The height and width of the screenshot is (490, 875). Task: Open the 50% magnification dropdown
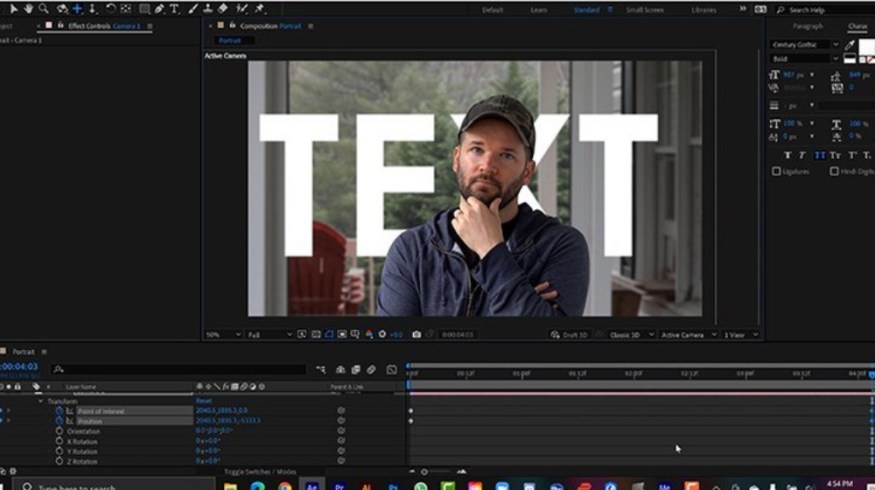(x=223, y=334)
